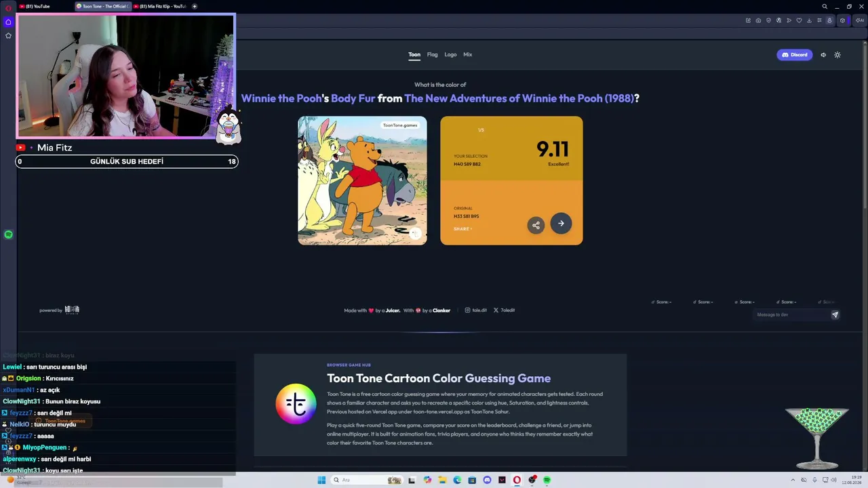Click the browser edit page icon
This screenshot has width=868, height=488.
(x=748, y=20)
